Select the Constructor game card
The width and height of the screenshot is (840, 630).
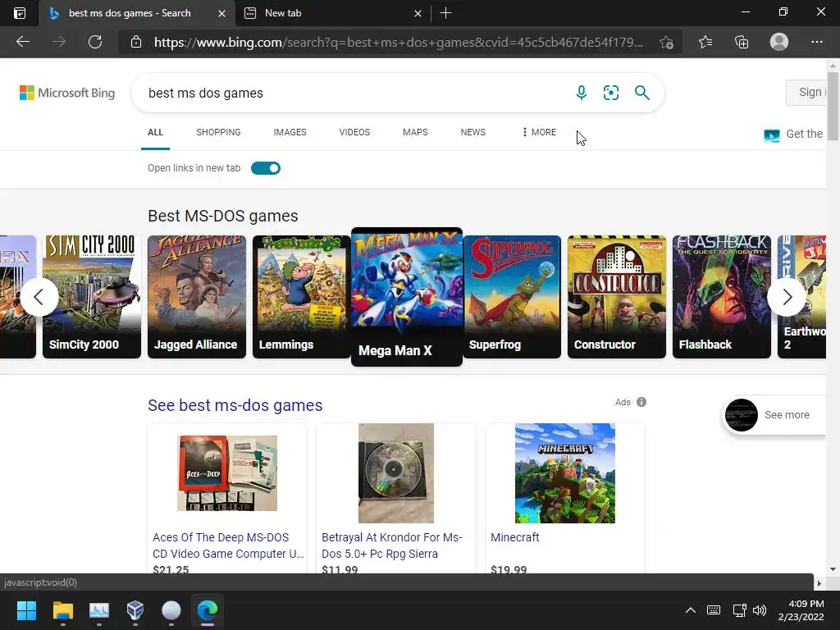(617, 297)
